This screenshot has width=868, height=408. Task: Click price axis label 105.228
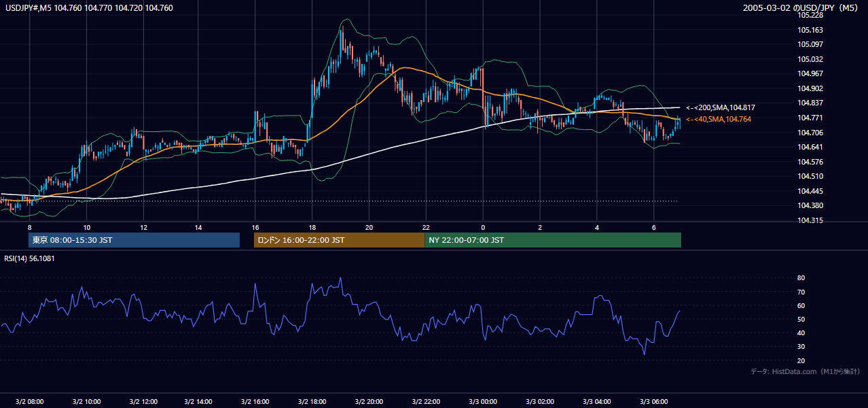(810, 15)
